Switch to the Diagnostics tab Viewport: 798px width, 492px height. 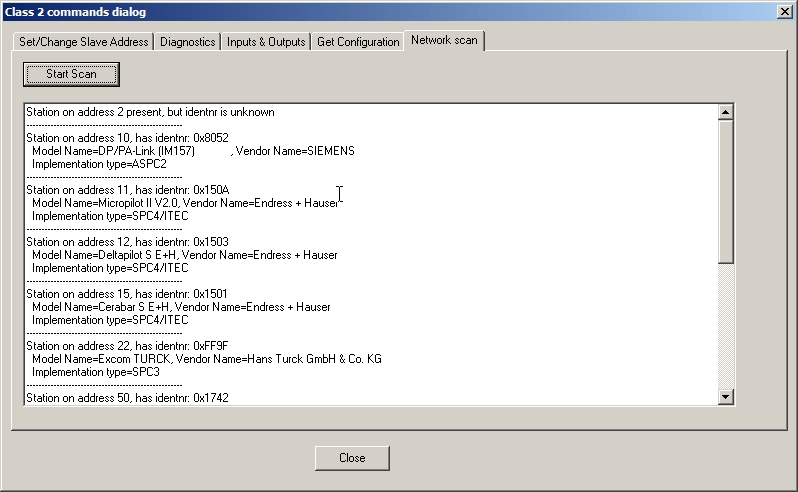point(187,42)
